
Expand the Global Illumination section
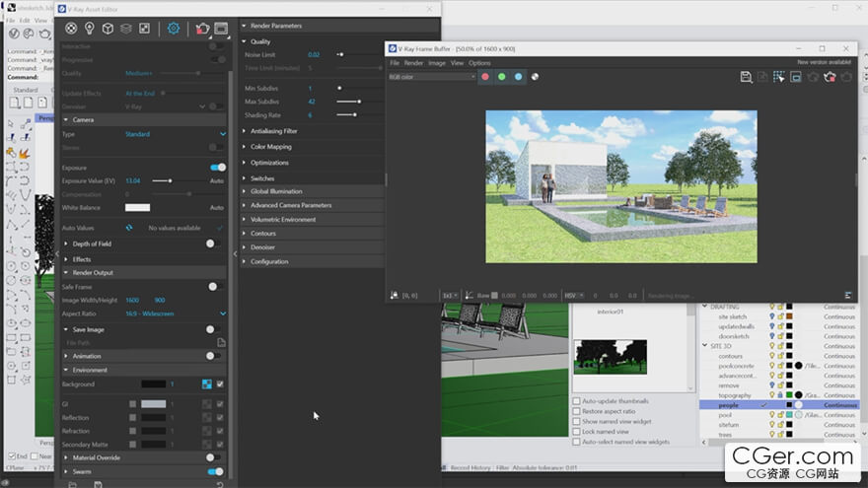click(x=276, y=191)
